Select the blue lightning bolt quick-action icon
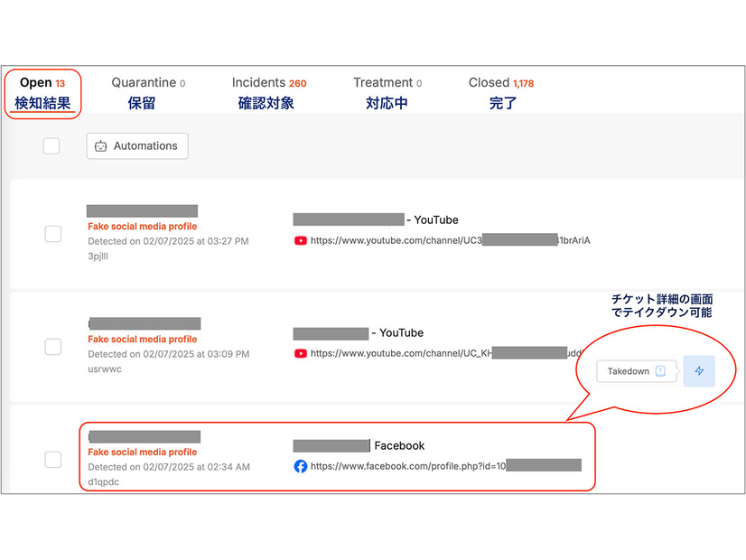This screenshot has height=560, width=746. 699,370
